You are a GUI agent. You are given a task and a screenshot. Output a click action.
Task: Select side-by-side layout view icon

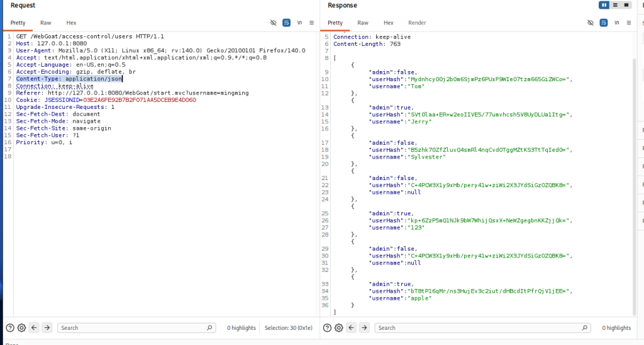(x=604, y=5)
